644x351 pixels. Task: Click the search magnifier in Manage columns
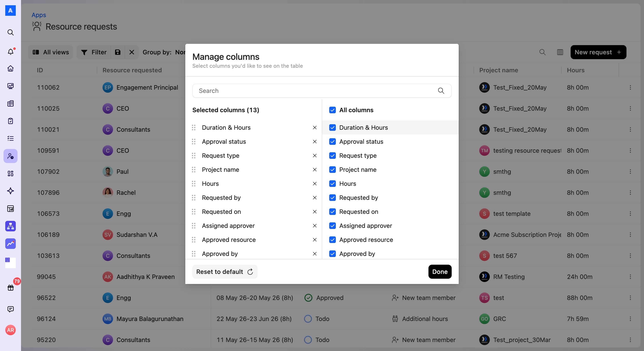[x=441, y=91]
